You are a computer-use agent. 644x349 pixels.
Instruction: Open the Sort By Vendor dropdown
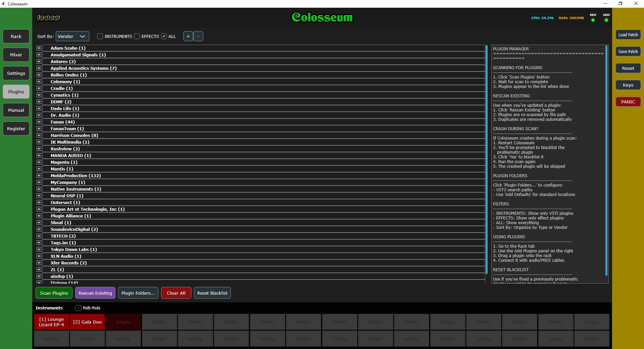(x=72, y=36)
